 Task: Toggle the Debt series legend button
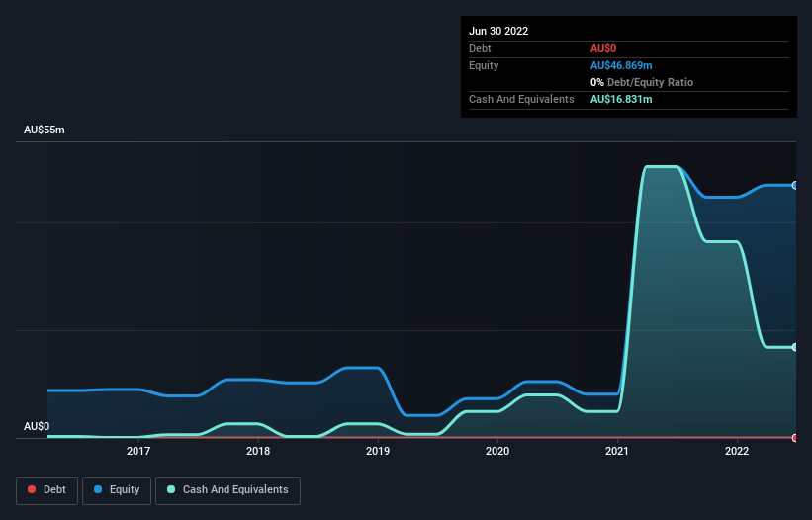[x=46, y=490]
